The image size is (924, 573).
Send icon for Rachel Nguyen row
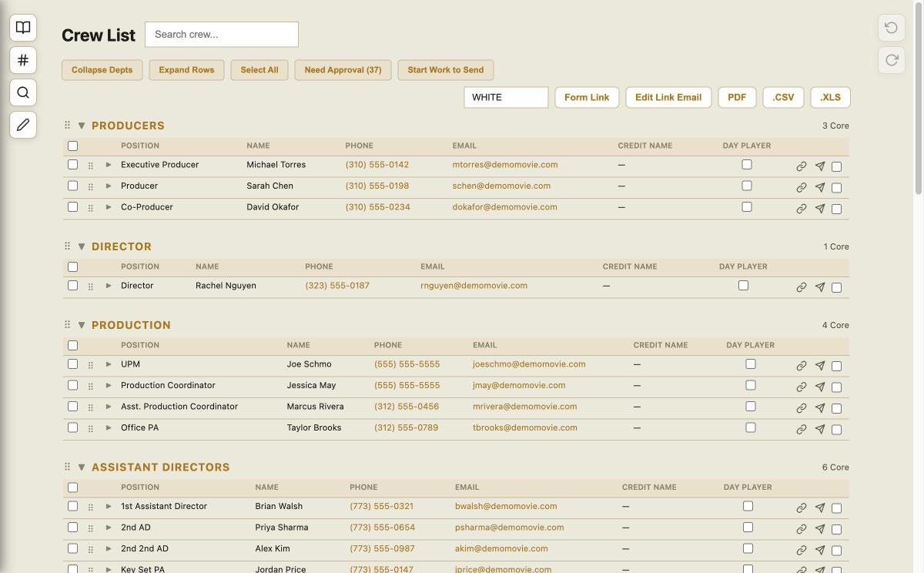pyautogui.click(x=820, y=287)
